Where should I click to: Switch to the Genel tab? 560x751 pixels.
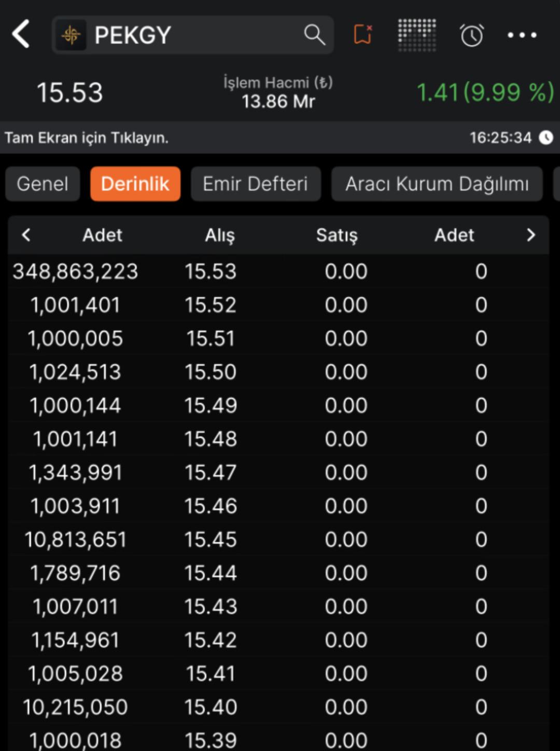coord(43,184)
